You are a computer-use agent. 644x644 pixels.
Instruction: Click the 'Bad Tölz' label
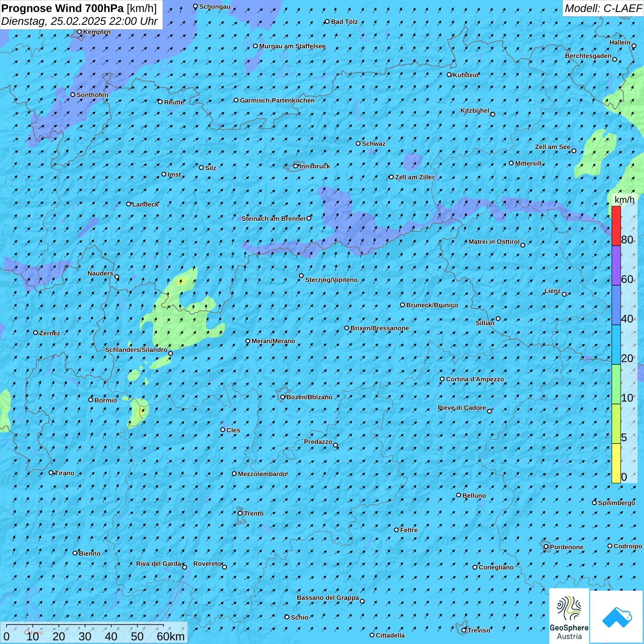pyautogui.click(x=344, y=22)
